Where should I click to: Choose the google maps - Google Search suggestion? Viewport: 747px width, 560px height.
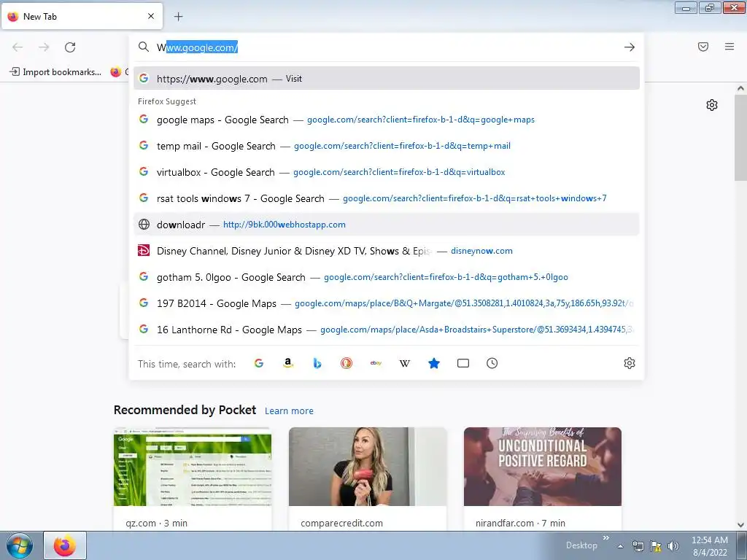tap(387, 120)
